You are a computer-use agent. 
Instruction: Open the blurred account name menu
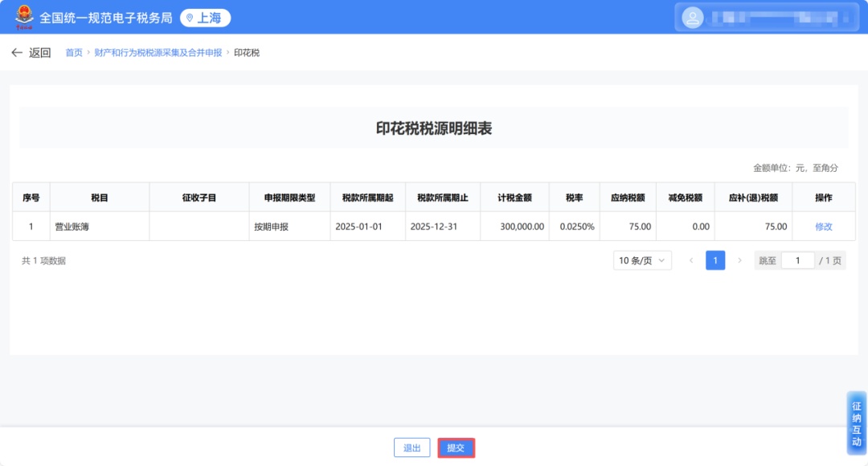pos(772,17)
